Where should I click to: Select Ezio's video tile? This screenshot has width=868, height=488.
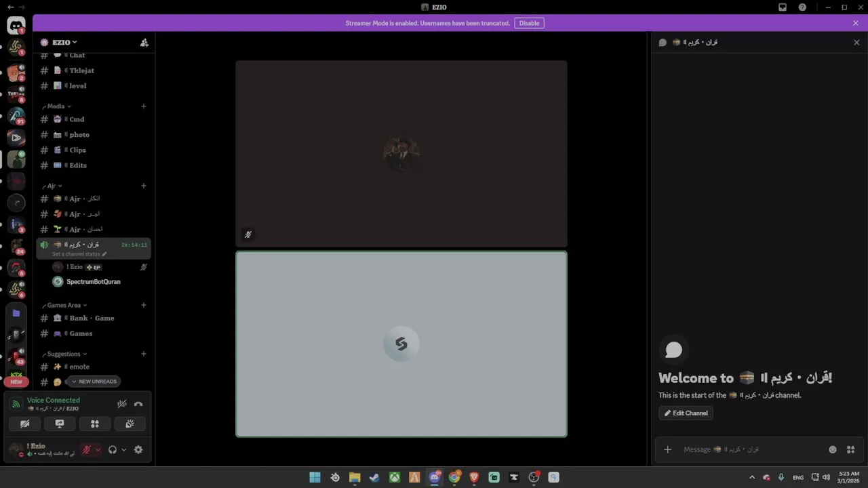401,154
